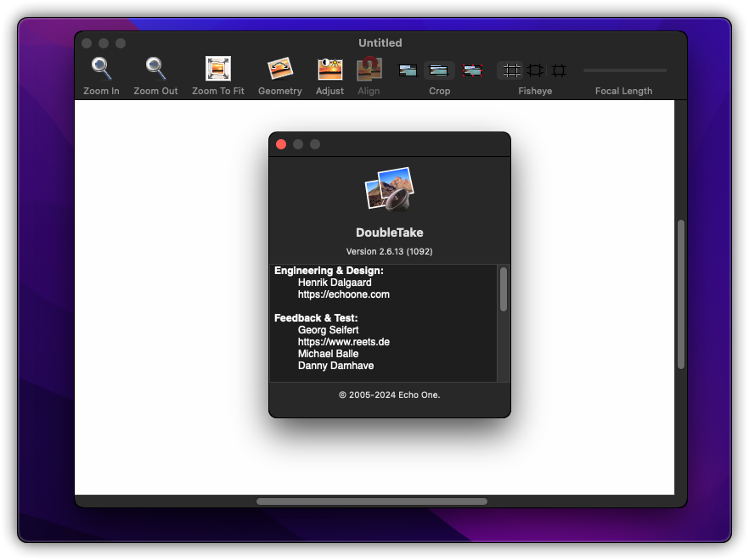Screen dimensions: 749x560
Task: Click the Zoom In magnifier icon
Action: [101, 69]
